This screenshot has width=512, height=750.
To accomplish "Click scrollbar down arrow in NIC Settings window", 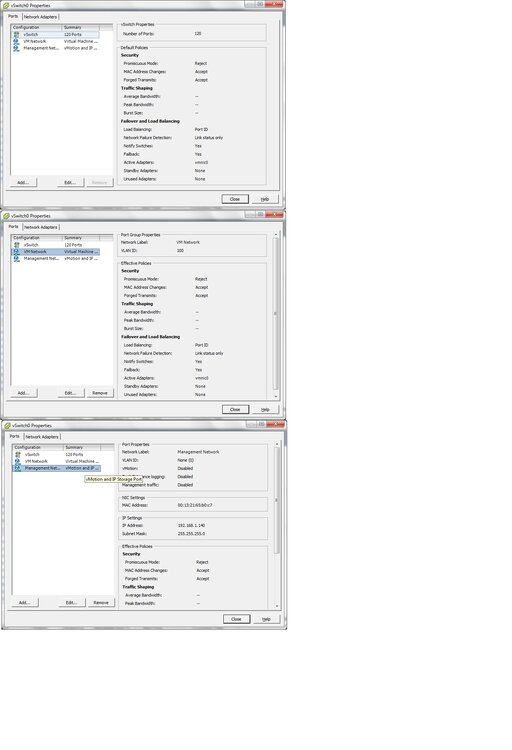I will point(277,606).
